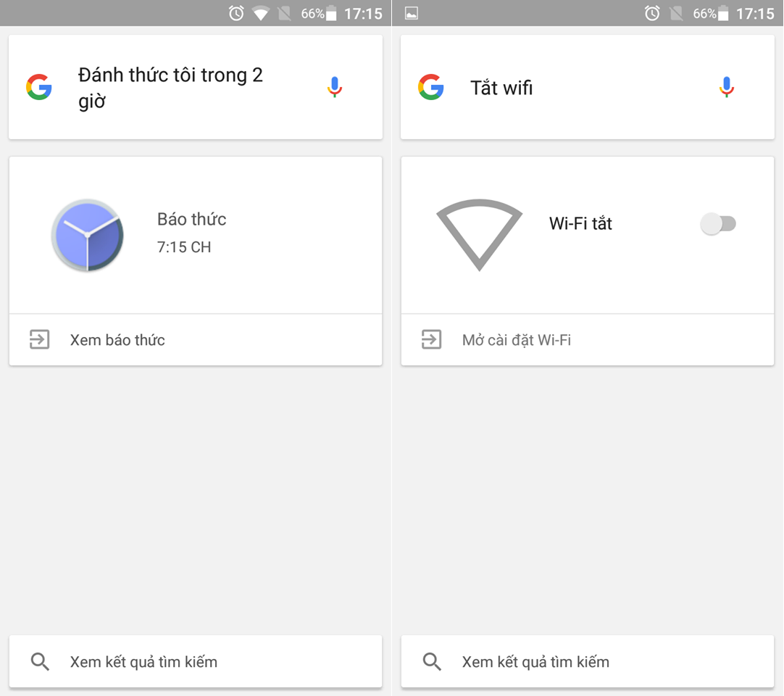
Task: Tap Xem kết quả tìm kiếm on the right screen
Action: point(536,661)
